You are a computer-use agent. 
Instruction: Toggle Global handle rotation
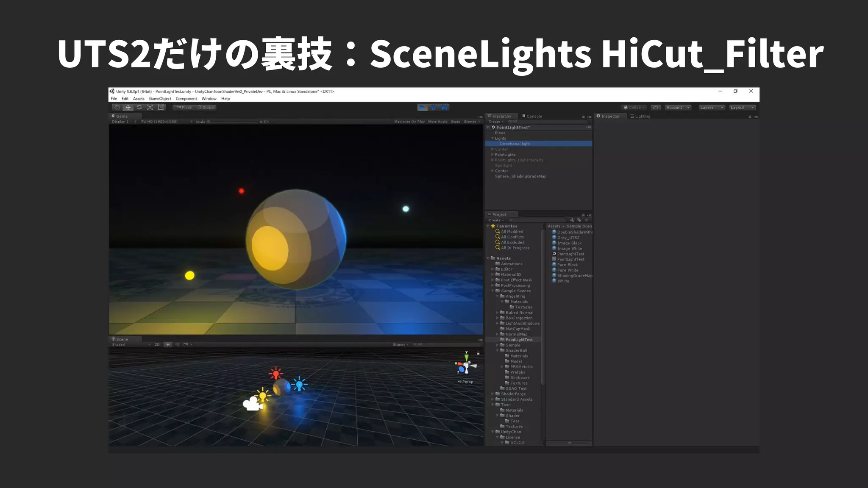point(206,108)
